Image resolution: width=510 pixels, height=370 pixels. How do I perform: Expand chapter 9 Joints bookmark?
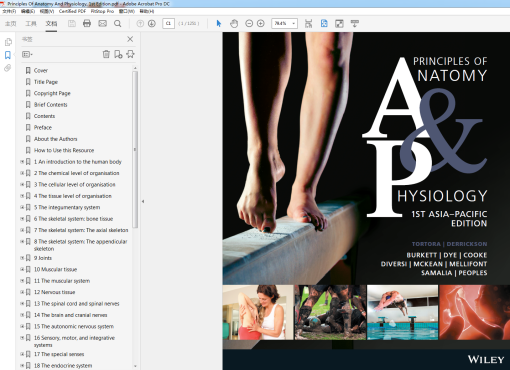click(22, 258)
